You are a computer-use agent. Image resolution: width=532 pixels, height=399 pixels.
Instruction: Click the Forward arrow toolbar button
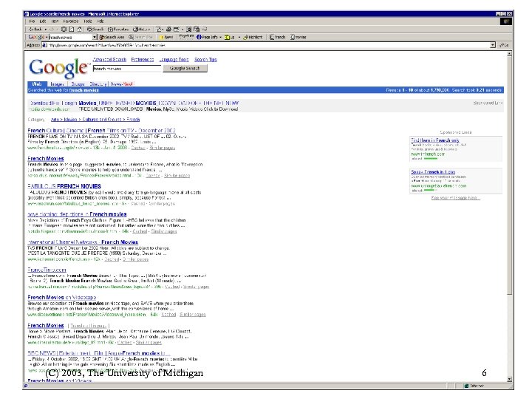click(x=52, y=29)
